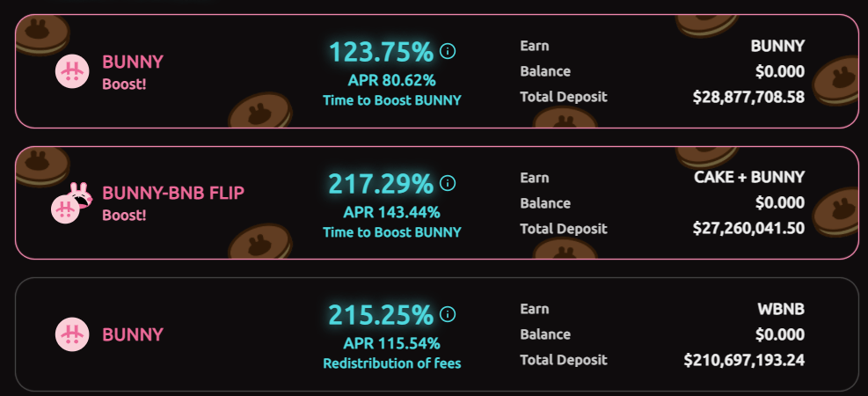Click the $28,877,708.58 total deposit amount
Screen dimensions: 868x396
[748, 97]
